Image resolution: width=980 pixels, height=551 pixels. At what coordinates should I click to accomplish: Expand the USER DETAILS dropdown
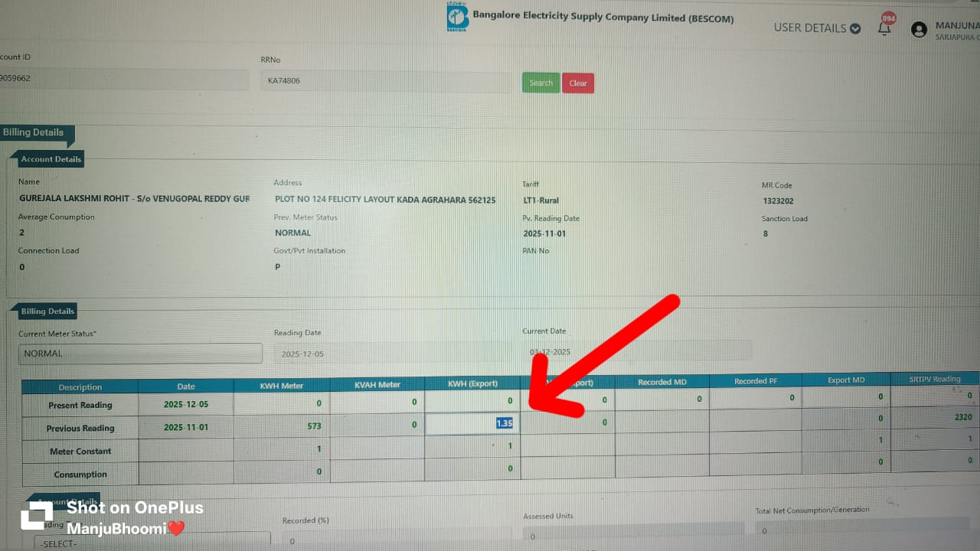[x=817, y=28]
